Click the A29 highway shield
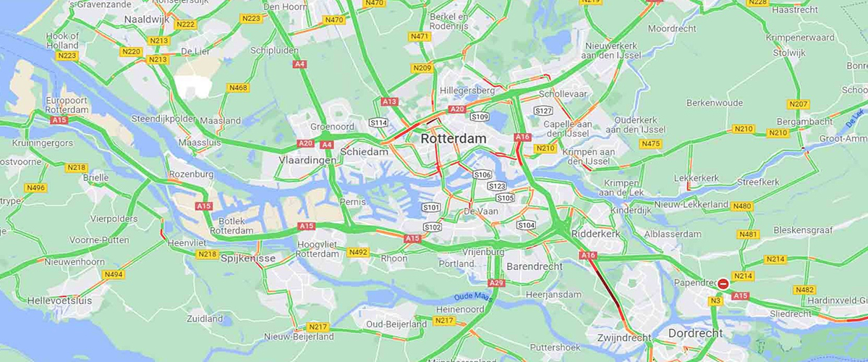Screen dimensions: 868x362 (x=496, y=283)
